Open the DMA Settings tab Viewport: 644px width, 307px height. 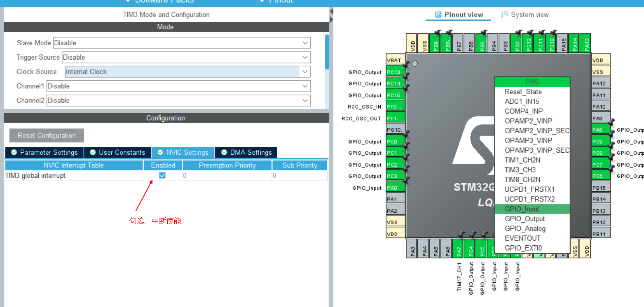click(x=246, y=153)
